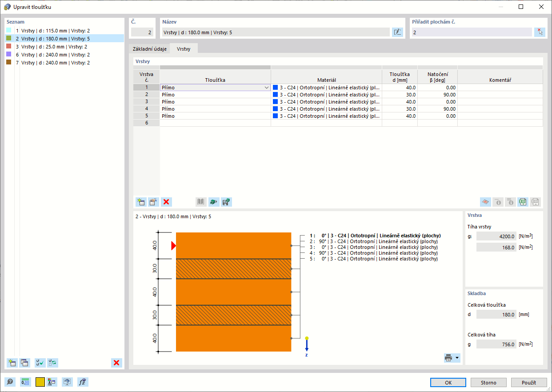Maximize the Upravit tloušťku window
This screenshot has width=552, height=392.
coord(521,7)
